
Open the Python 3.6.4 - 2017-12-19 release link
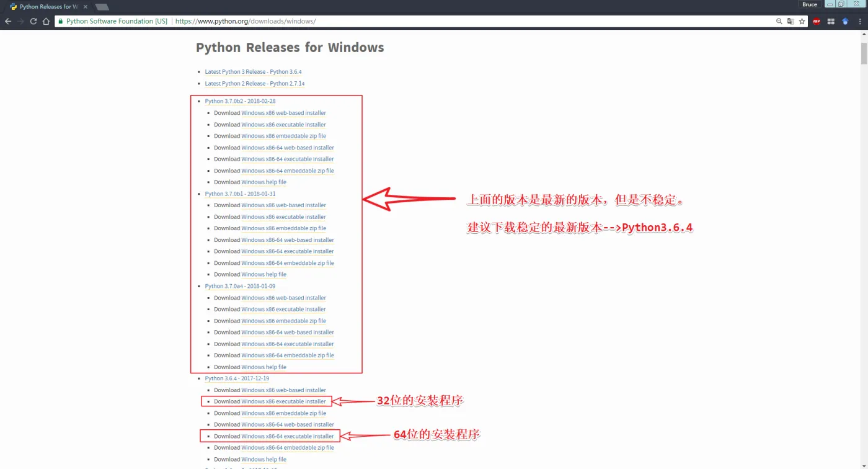point(237,378)
